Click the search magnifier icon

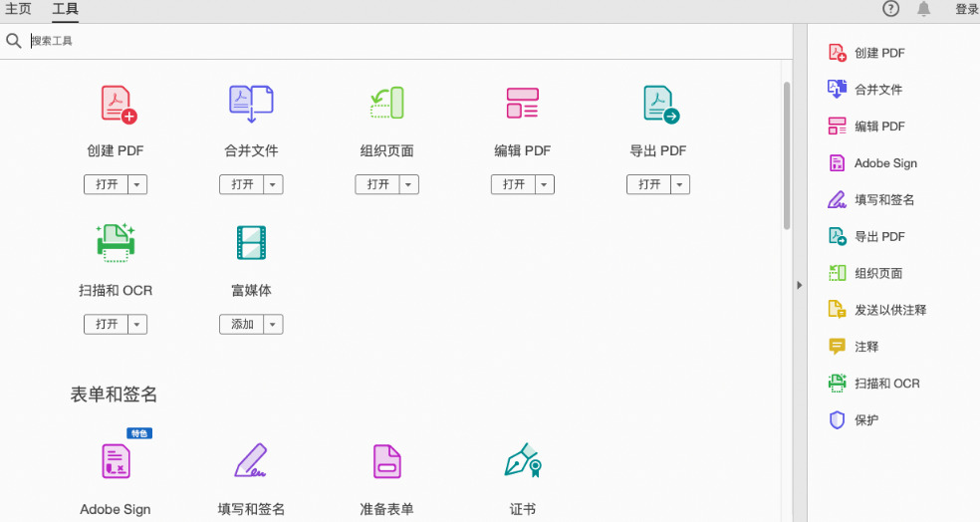pyautogui.click(x=14, y=41)
